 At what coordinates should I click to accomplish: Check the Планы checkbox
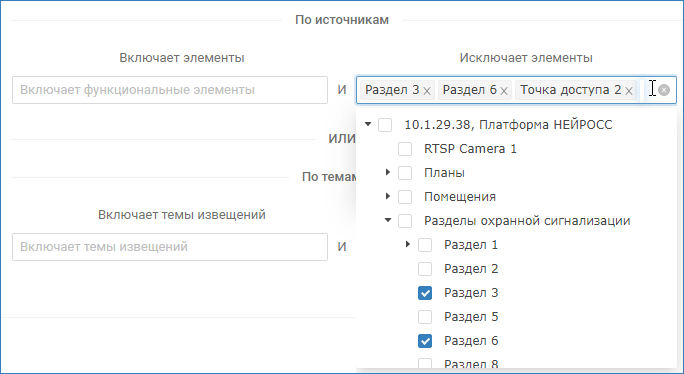click(x=405, y=173)
